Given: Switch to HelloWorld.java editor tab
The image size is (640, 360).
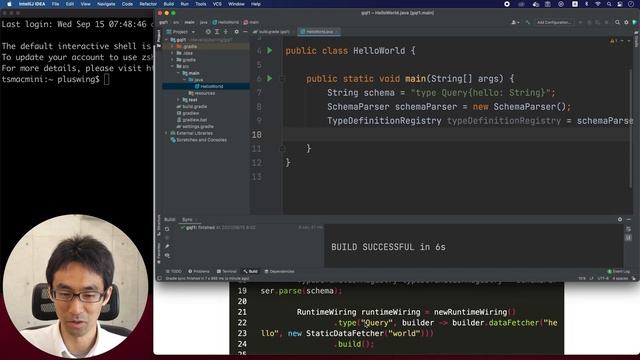Looking at the screenshot, I should [x=319, y=31].
